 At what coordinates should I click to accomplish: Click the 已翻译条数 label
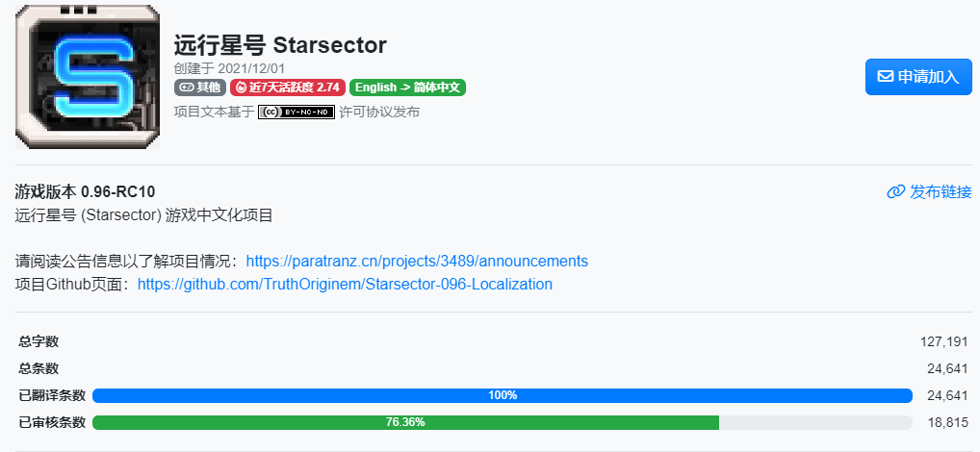click(x=53, y=395)
